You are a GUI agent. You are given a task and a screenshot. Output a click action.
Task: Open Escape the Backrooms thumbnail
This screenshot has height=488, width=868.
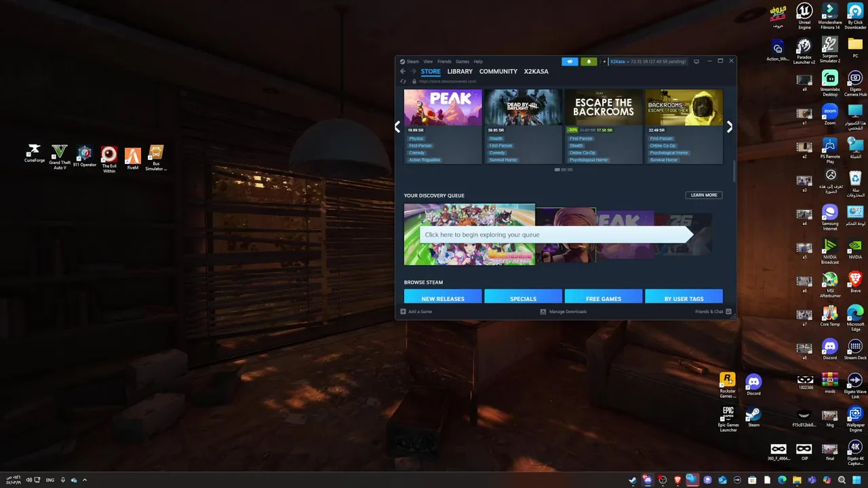point(604,107)
